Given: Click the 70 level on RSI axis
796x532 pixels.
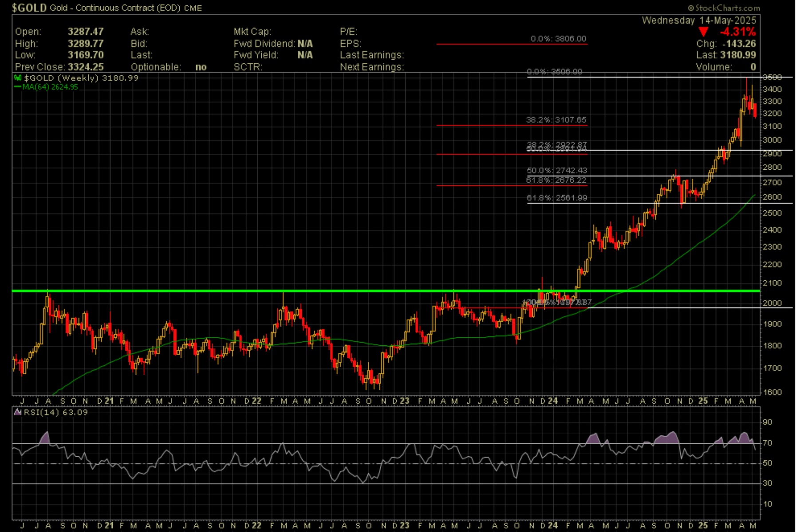Looking at the screenshot, I should coord(767,443).
